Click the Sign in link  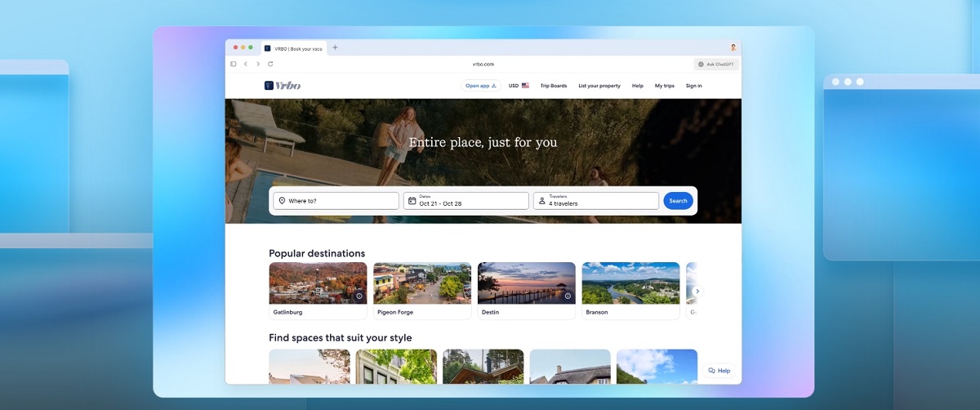[693, 86]
